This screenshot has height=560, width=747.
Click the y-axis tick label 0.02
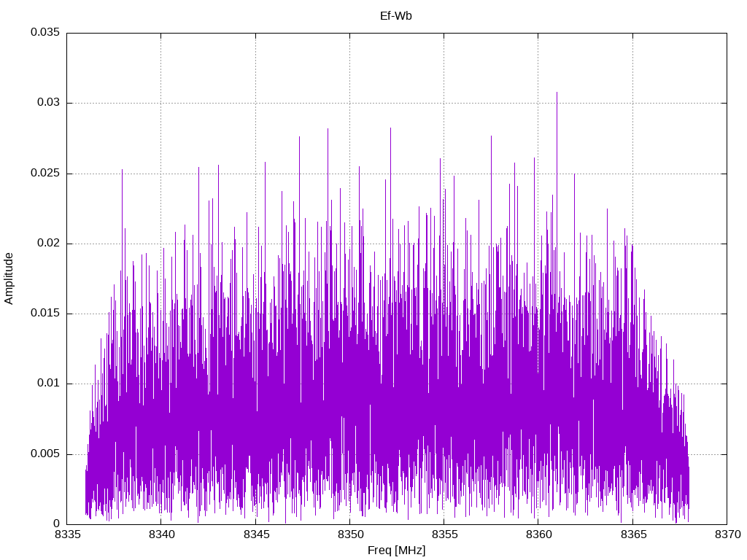49,243
